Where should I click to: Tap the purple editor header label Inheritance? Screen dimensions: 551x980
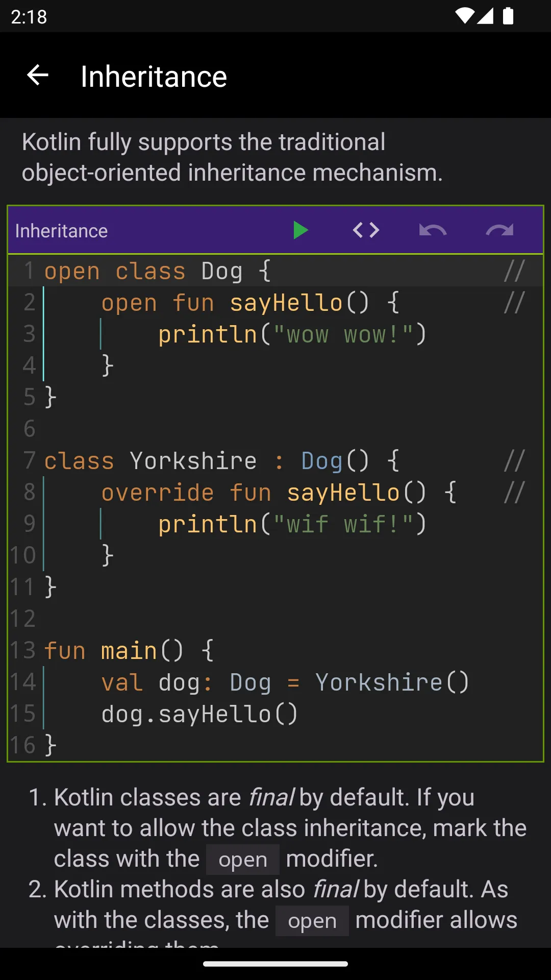[61, 231]
